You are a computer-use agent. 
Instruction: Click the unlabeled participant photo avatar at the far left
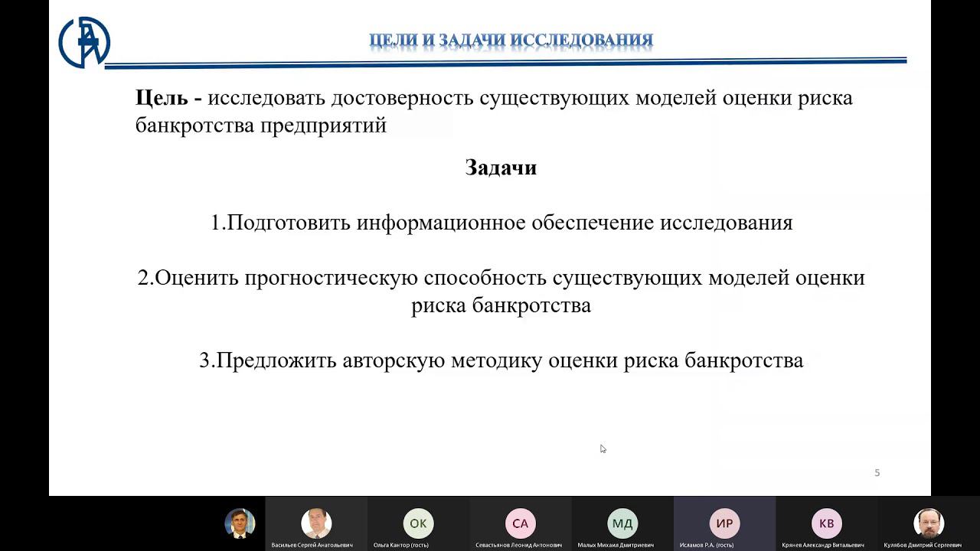tap(240, 523)
